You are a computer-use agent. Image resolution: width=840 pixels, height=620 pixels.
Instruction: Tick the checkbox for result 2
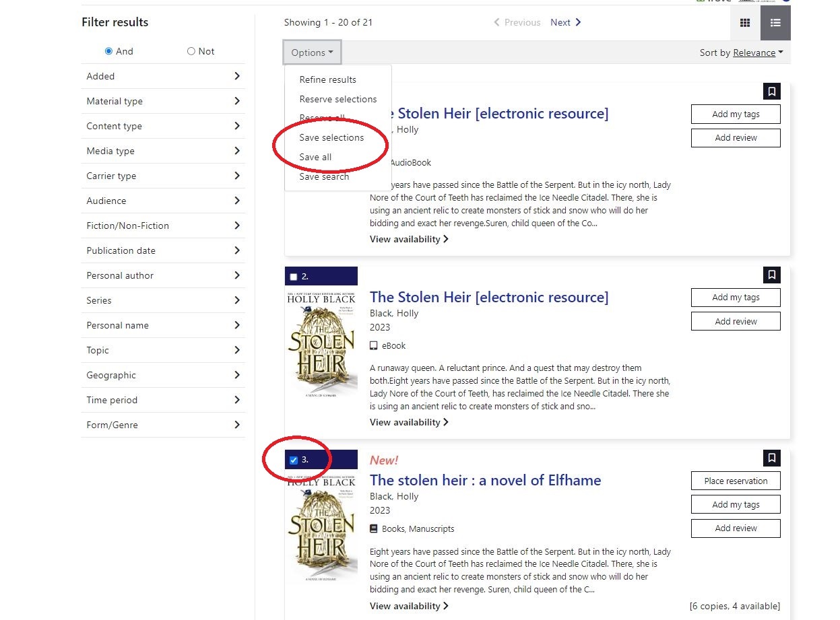tap(294, 277)
